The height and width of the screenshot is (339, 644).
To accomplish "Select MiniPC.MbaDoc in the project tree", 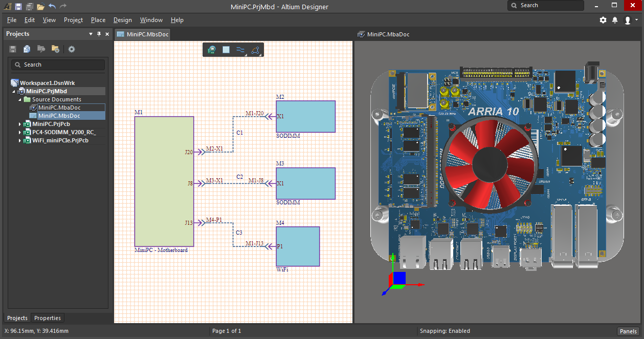I will pyautogui.click(x=59, y=108).
